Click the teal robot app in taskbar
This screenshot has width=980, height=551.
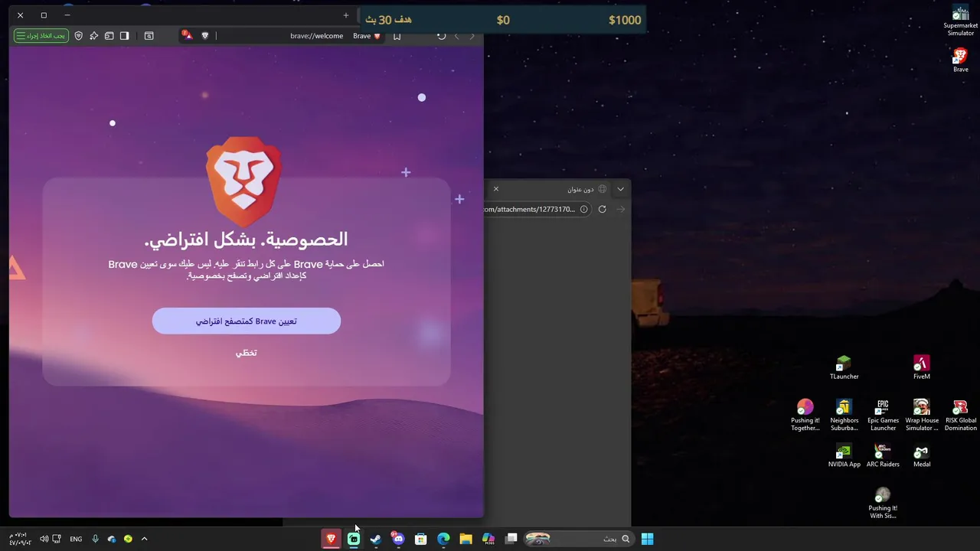tap(354, 539)
